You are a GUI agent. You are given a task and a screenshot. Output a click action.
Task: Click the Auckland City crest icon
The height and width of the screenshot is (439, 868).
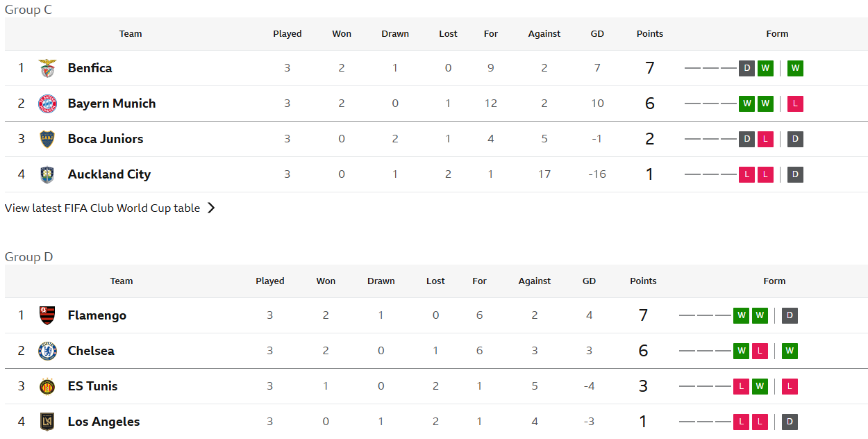47,174
